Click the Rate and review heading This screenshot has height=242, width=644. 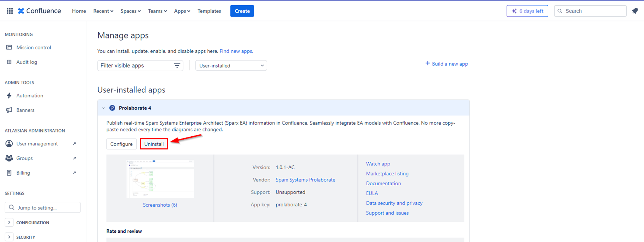124,231
